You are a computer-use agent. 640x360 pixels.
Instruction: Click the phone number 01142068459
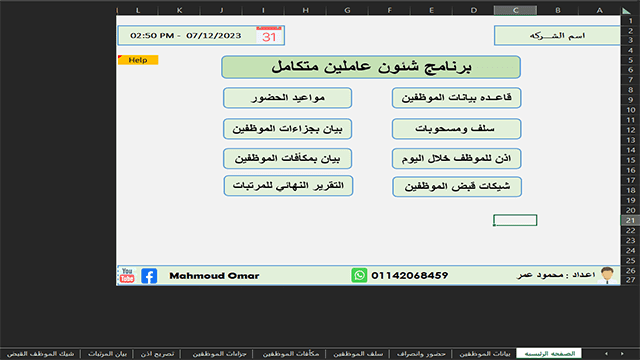(x=409, y=276)
